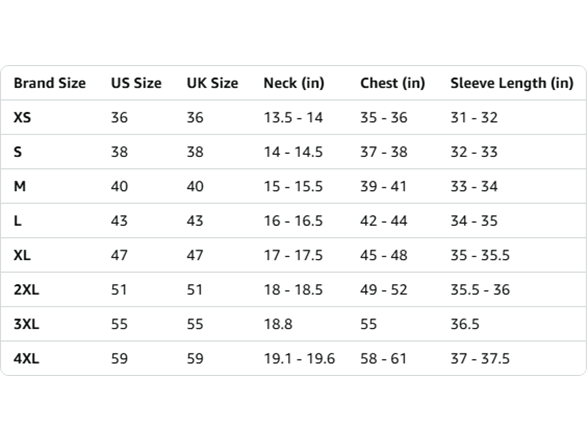588x441 pixels.
Task: Click the Chest (in) column header
Action: coord(393,83)
